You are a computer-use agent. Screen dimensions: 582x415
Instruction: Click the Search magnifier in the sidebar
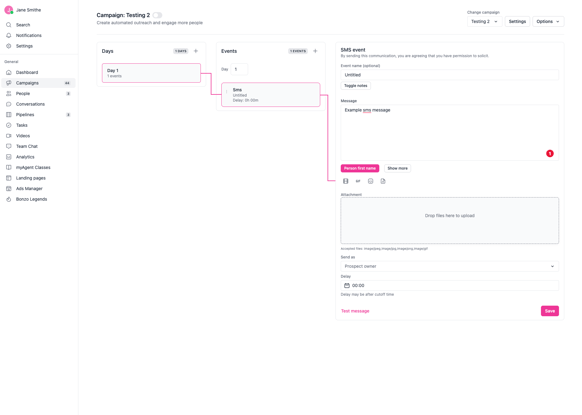[9, 25]
